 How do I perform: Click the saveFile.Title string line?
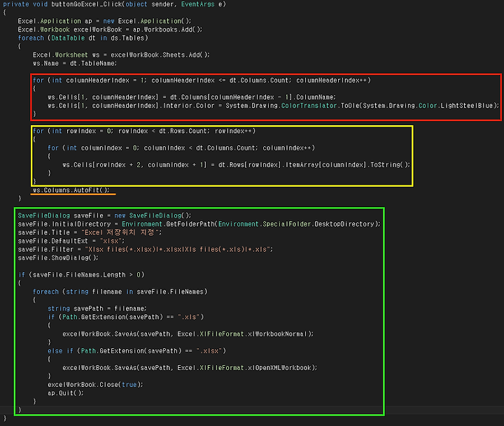90,232
